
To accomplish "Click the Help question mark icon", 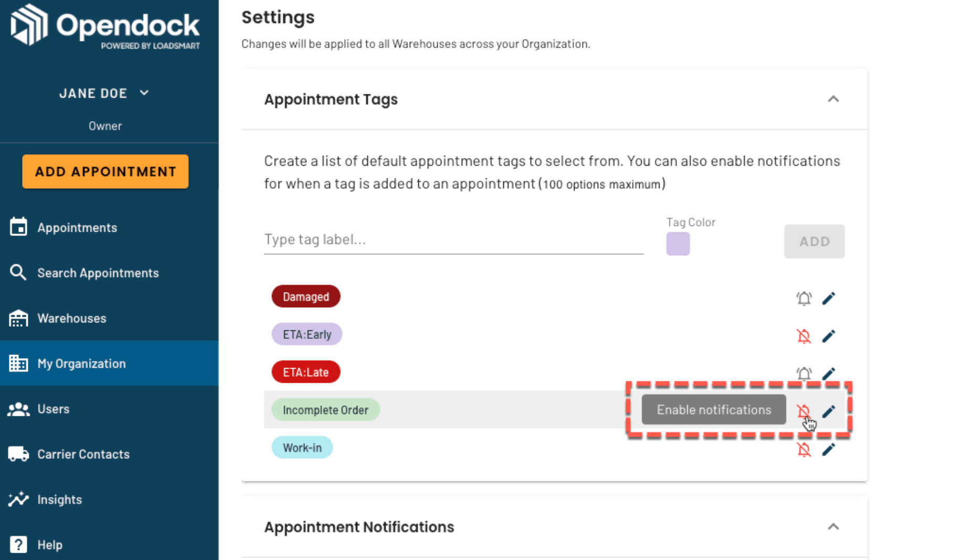I will tap(18, 544).
